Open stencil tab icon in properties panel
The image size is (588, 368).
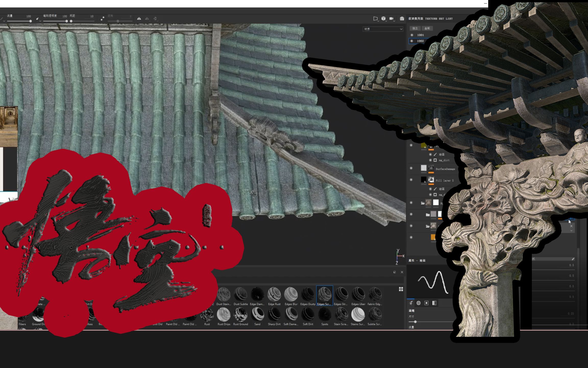coord(426,303)
